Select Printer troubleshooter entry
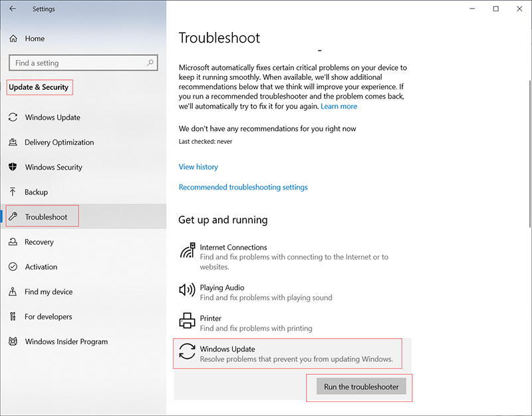Viewport: 532px width, 416px height. click(x=293, y=323)
